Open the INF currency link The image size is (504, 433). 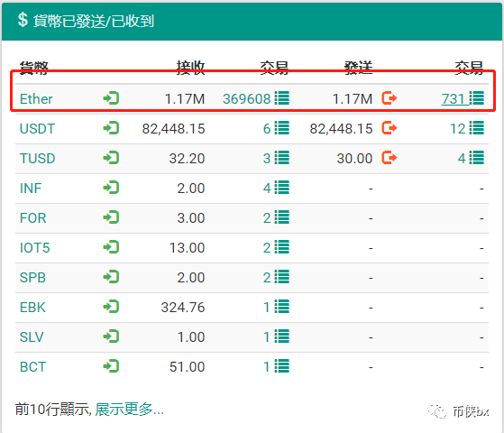tap(31, 189)
